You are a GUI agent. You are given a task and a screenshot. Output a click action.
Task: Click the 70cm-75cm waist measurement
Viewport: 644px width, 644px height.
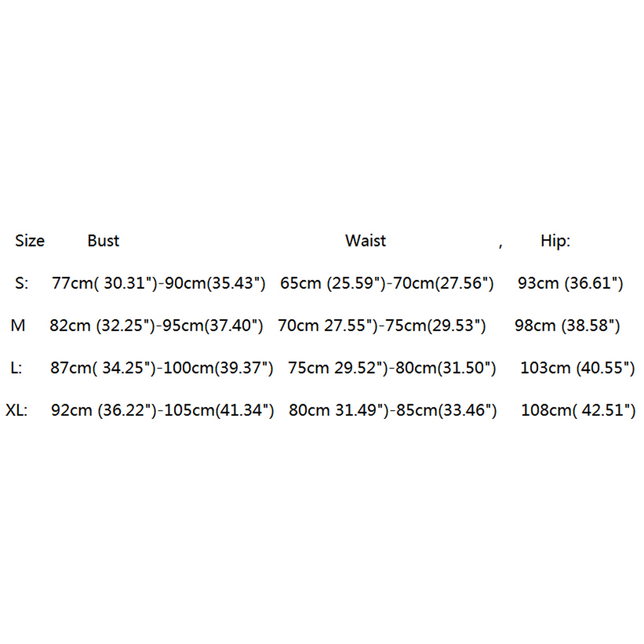click(382, 326)
